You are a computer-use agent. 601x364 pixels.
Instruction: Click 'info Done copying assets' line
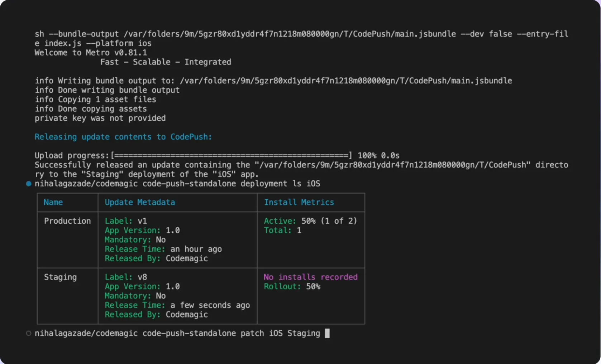pyautogui.click(x=91, y=109)
